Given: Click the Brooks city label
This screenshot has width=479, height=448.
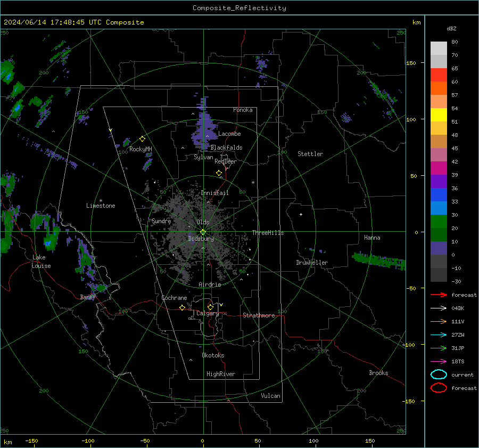Looking at the screenshot, I should [378, 373].
